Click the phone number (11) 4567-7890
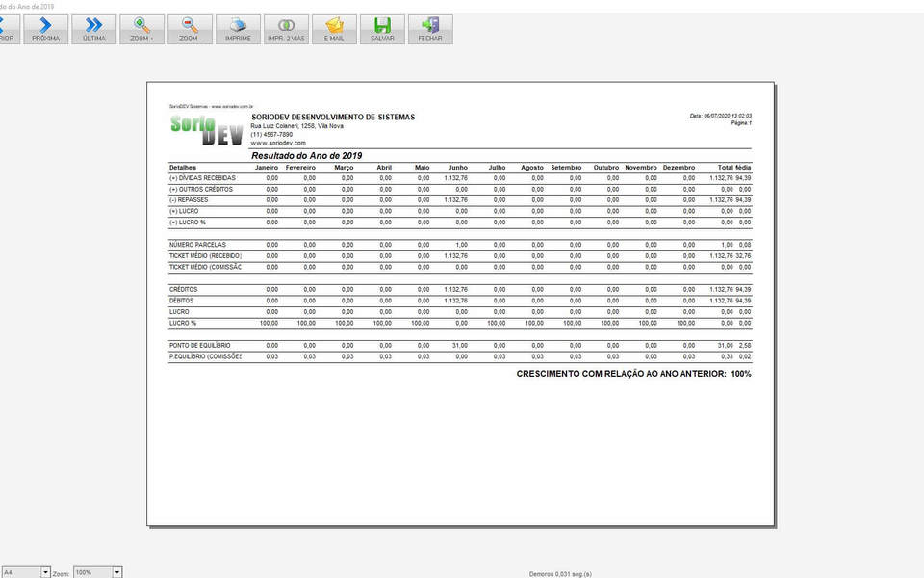 pyautogui.click(x=271, y=135)
